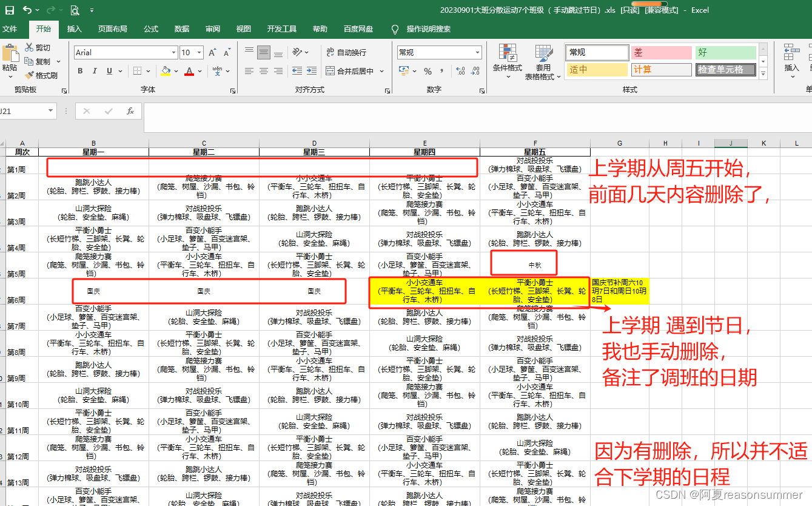This screenshot has height=506, width=812.
Task: Select the 星期三 header cell
Action: (314, 152)
